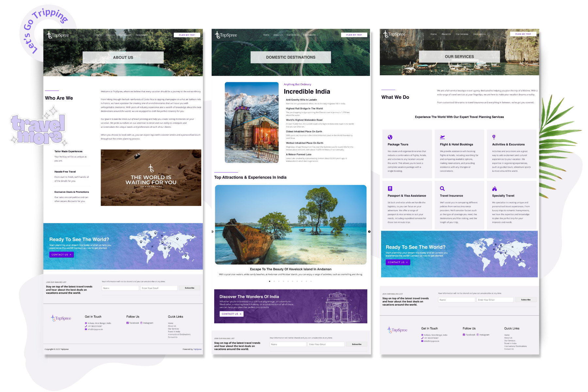The height and width of the screenshot is (392, 588).
Task: Open Our Services in About Us page navbar
Action: pos(125,35)
